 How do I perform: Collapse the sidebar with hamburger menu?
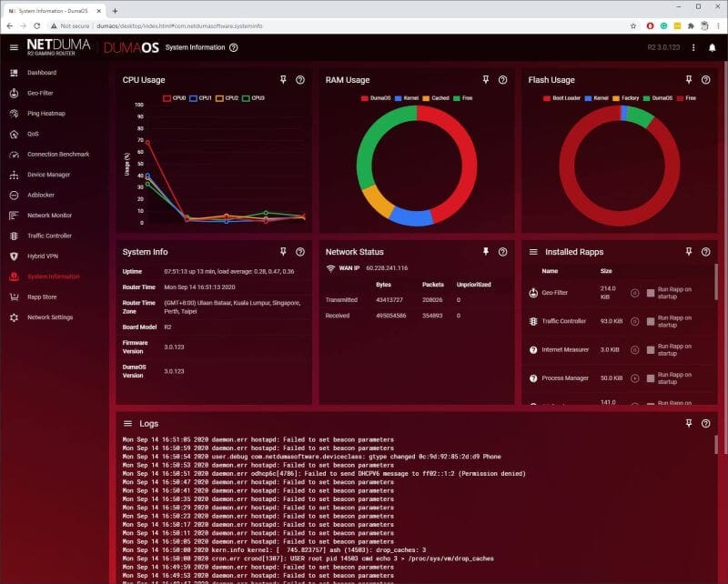tap(14, 47)
